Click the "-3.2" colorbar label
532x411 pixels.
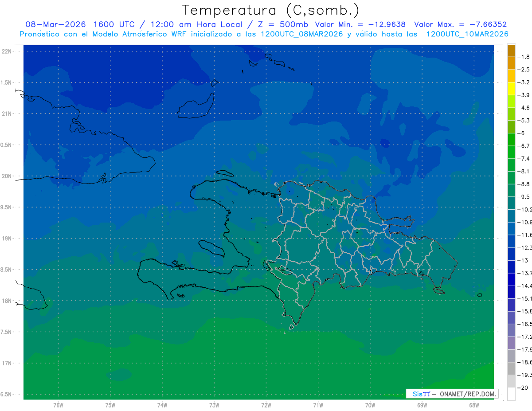pyautogui.click(x=524, y=82)
